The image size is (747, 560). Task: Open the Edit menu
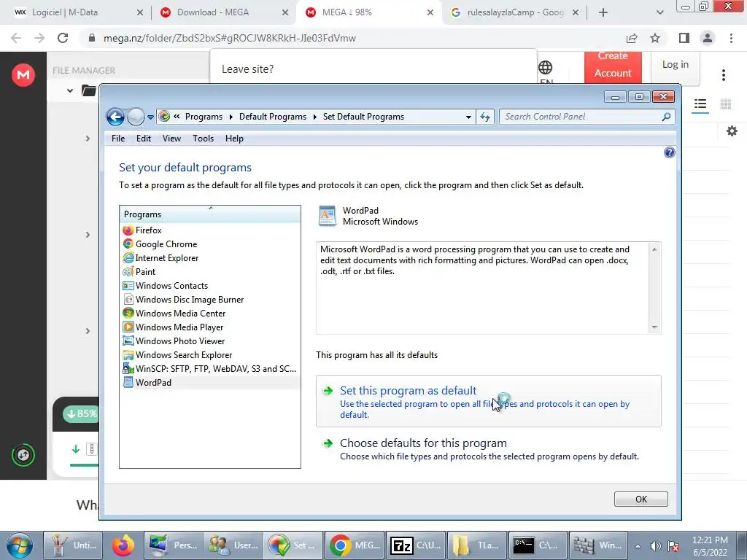tap(144, 139)
